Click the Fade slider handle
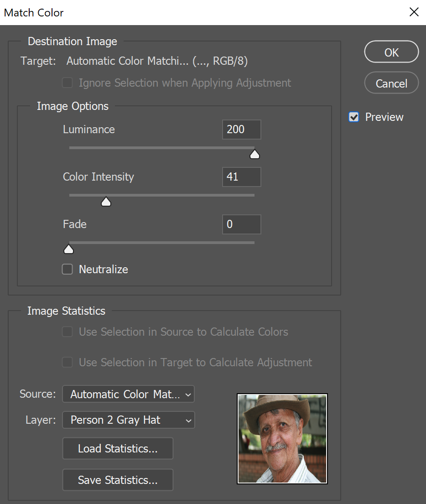The image size is (426, 504). [x=68, y=249]
